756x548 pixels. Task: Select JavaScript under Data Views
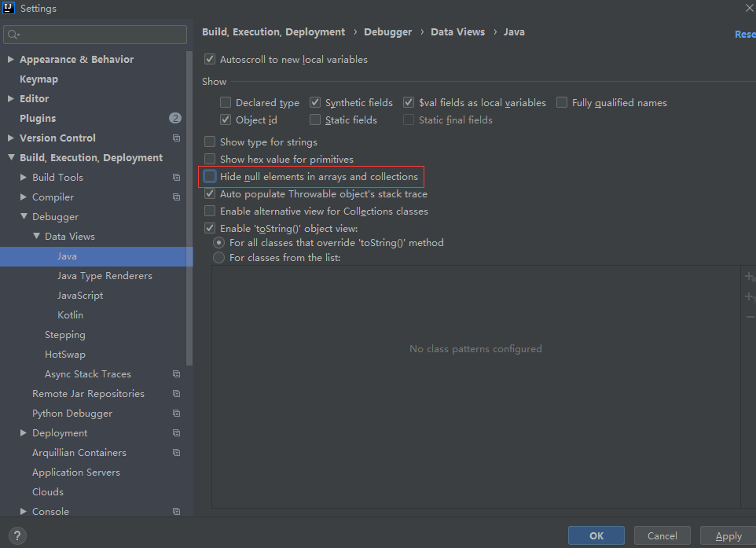click(x=80, y=296)
